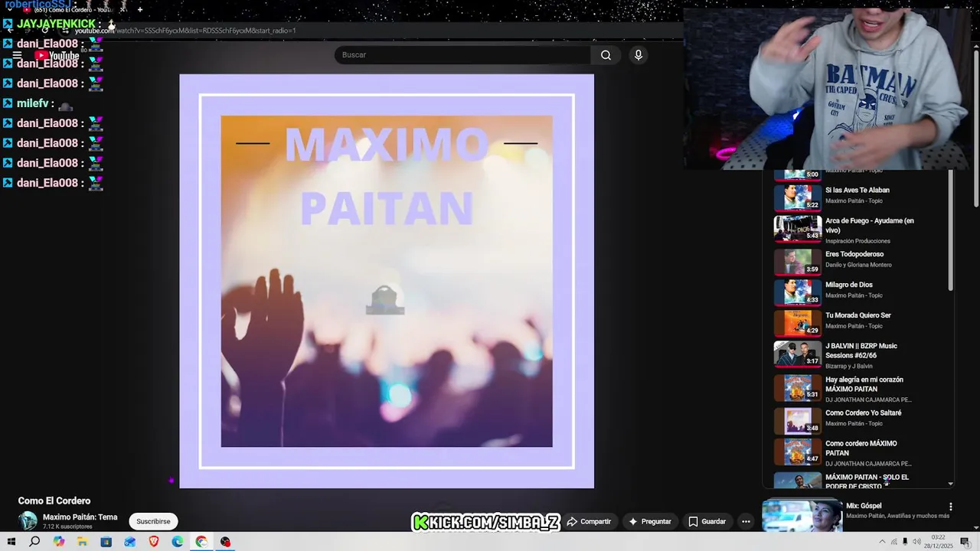Viewport: 980px width, 551px height.
Task: Click the YouTube search magnifier button
Action: [606, 55]
